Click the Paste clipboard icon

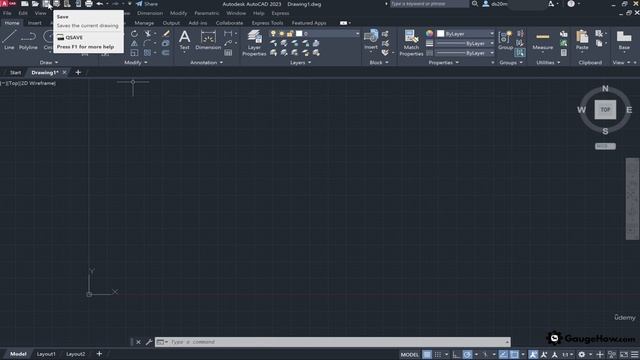click(582, 40)
